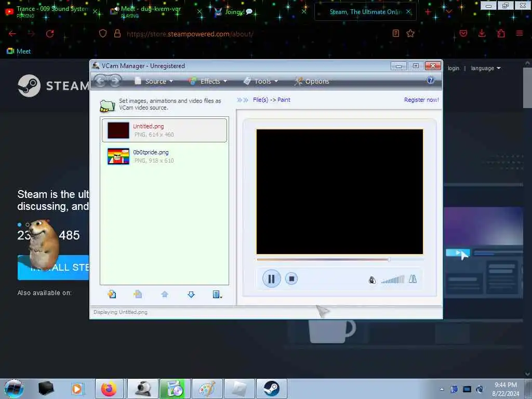Image resolution: width=532 pixels, height=399 pixels.
Task: Open the Options menu in VCam
Action: coord(312,82)
